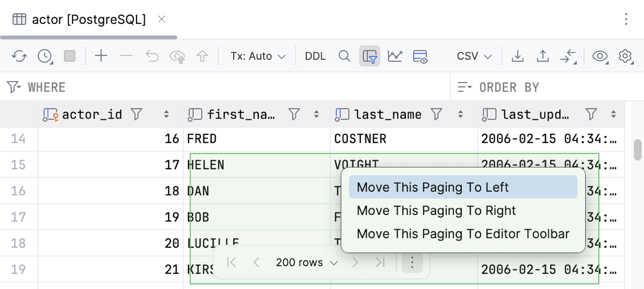The height and width of the screenshot is (289, 644).
Task: Open the settings gear icon
Action: coord(625,56)
